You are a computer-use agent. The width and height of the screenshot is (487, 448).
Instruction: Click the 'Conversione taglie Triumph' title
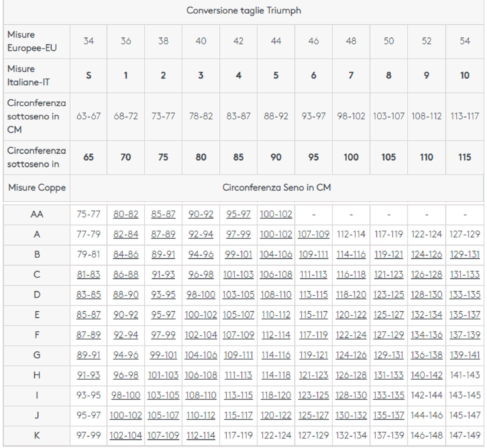[244, 10]
